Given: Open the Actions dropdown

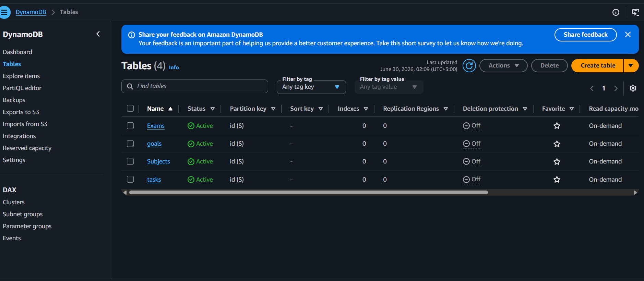Looking at the screenshot, I should click(503, 65).
